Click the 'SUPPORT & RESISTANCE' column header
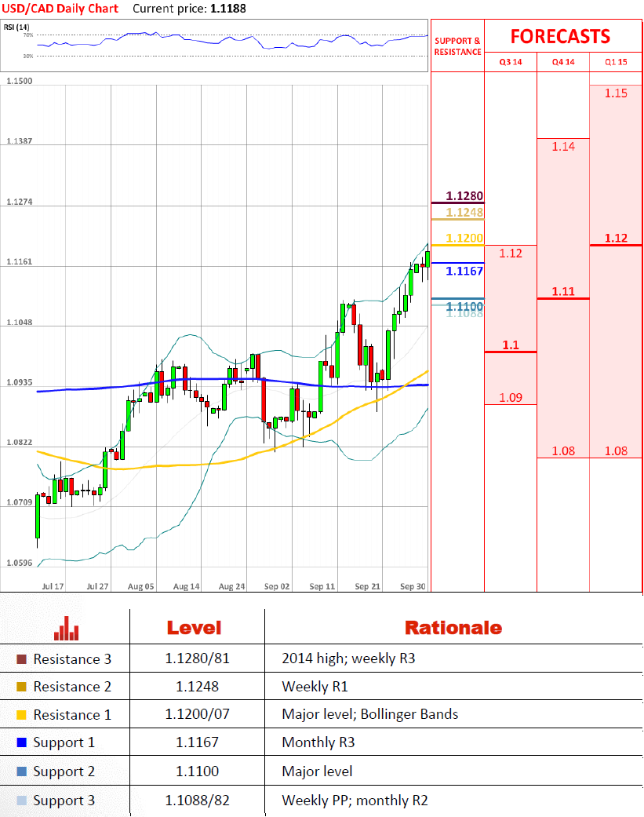 pyautogui.click(x=457, y=46)
